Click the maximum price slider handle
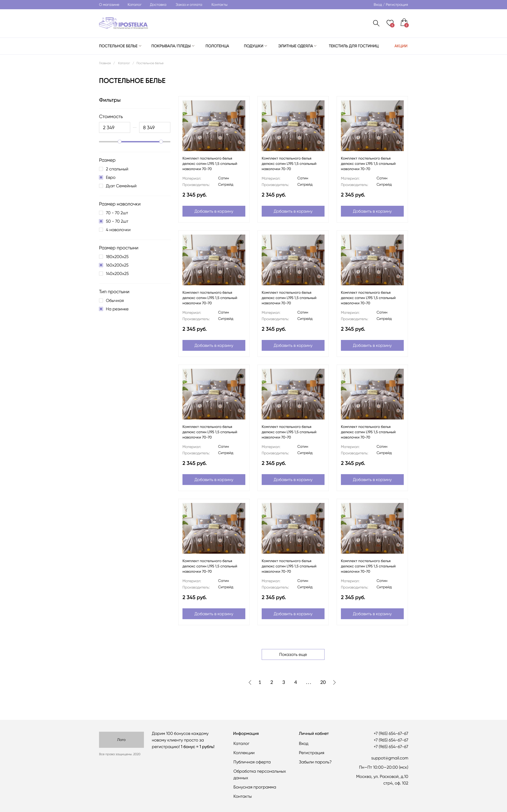This screenshot has width=507, height=812. pyautogui.click(x=161, y=142)
